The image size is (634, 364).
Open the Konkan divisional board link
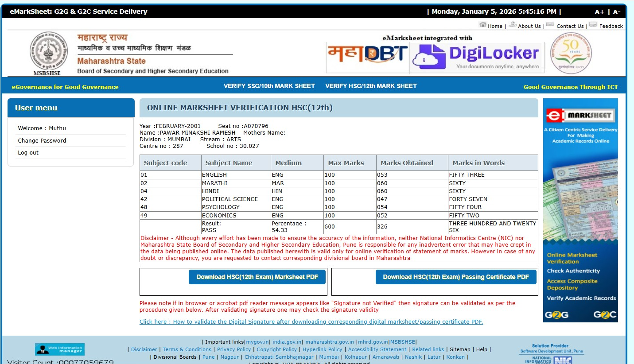[455, 357]
